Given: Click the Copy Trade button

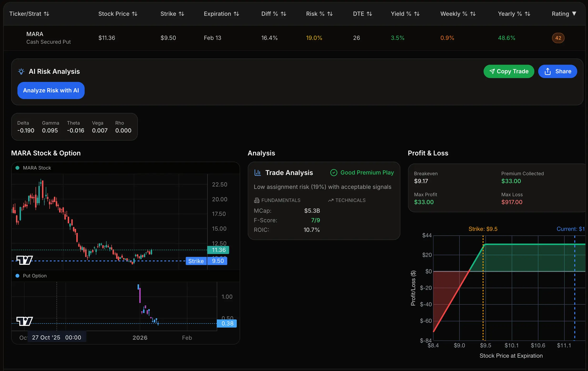Looking at the screenshot, I should (509, 71).
